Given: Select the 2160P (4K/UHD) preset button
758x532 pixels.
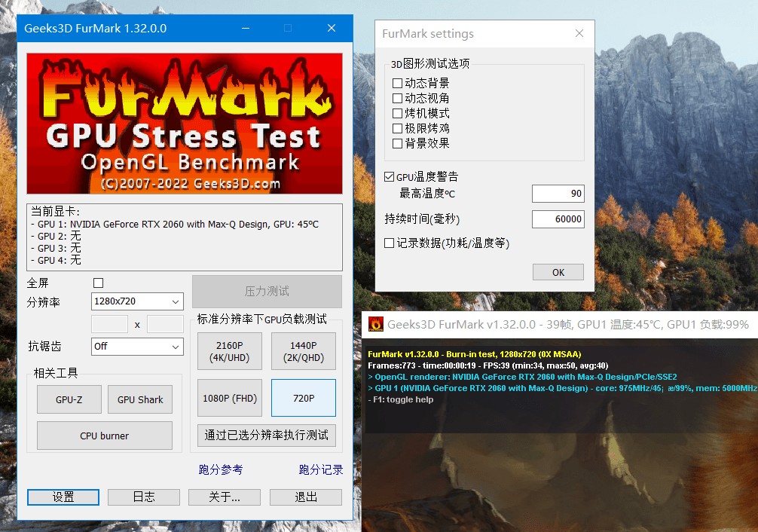Looking at the screenshot, I should (230, 352).
